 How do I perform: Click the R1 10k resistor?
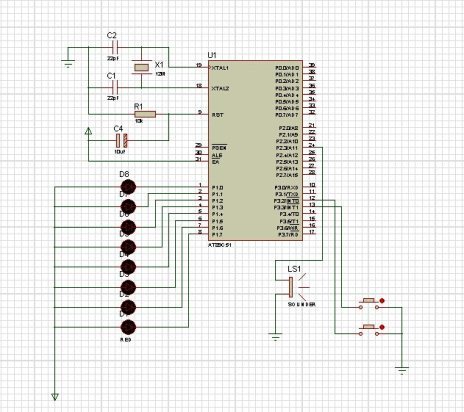pyautogui.click(x=145, y=114)
